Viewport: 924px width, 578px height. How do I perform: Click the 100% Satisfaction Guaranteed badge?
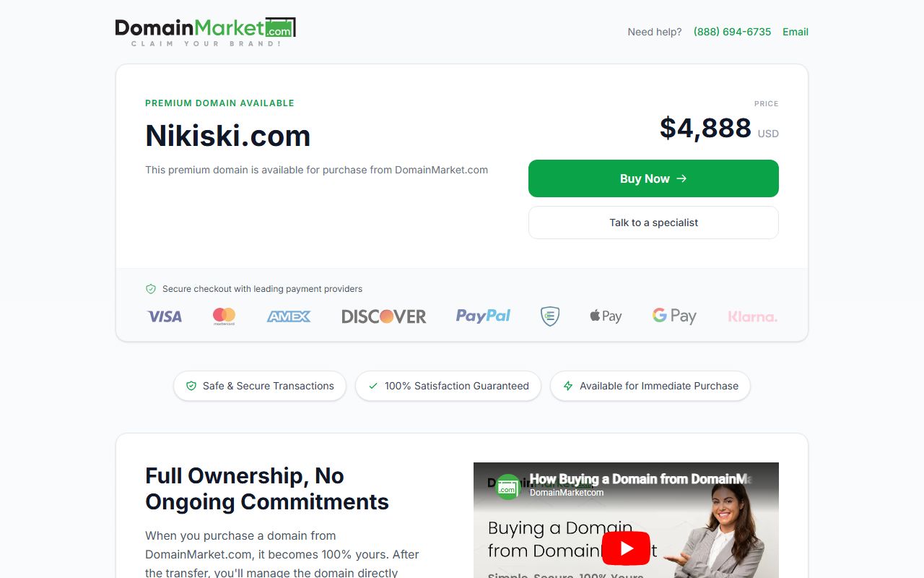point(448,386)
